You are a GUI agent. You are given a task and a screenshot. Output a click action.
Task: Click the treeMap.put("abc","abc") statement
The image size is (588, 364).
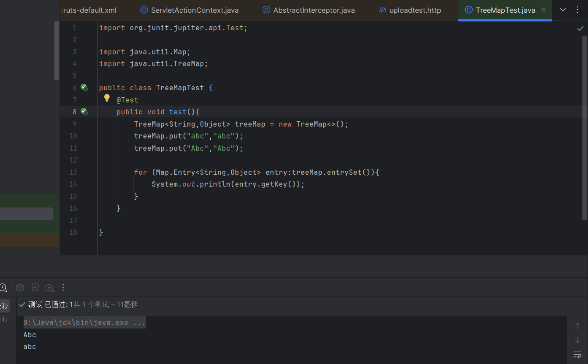pos(189,136)
